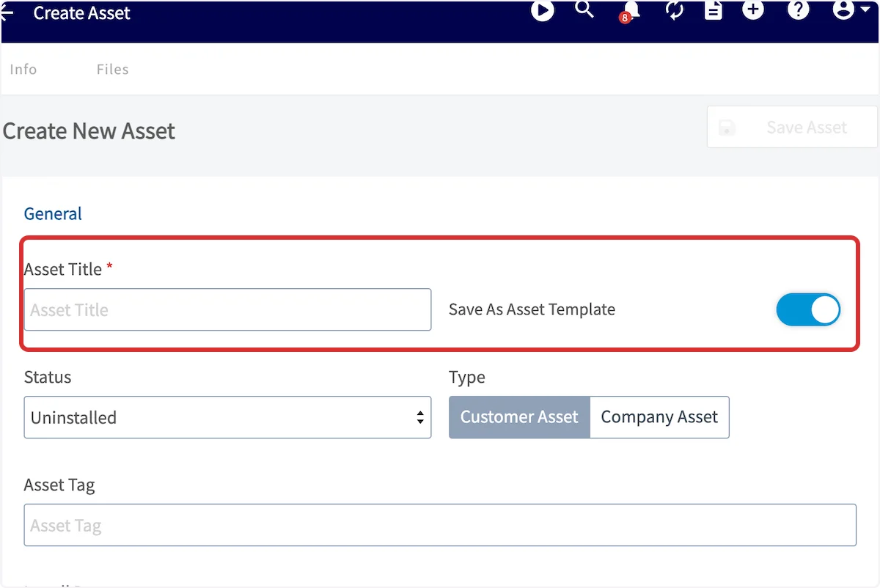880x588 pixels.
Task: Open the Status dropdown showing Uninstalled
Action: pyautogui.click(x=227, y=417)
